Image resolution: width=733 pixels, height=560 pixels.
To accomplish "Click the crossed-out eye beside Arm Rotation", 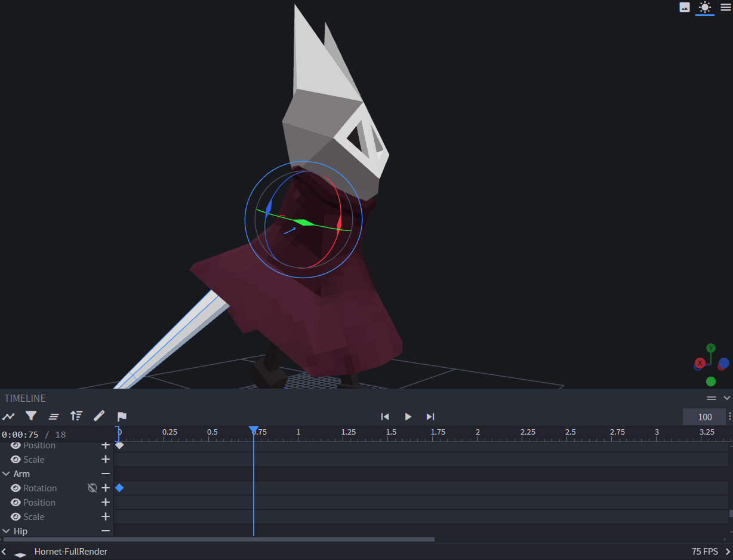I will coord(93,488).
